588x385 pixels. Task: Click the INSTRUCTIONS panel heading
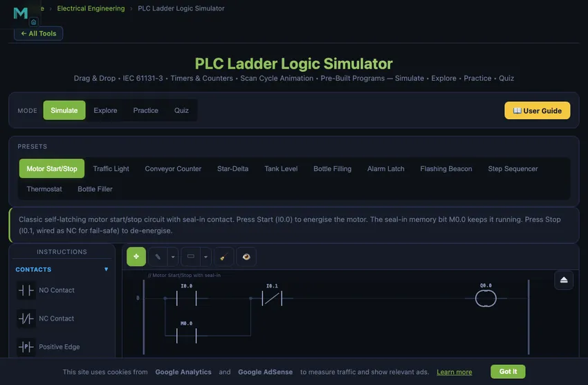tap(62, 252)
